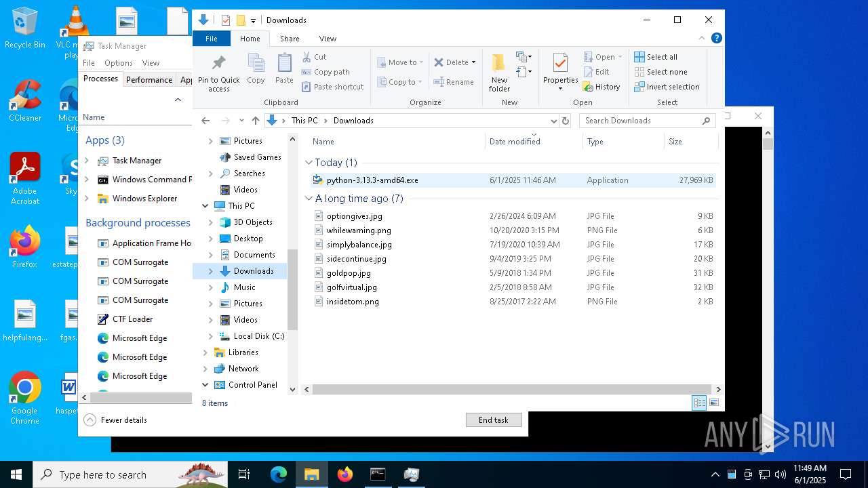Open Microsoft Edge from taskbar

(279, 474)
